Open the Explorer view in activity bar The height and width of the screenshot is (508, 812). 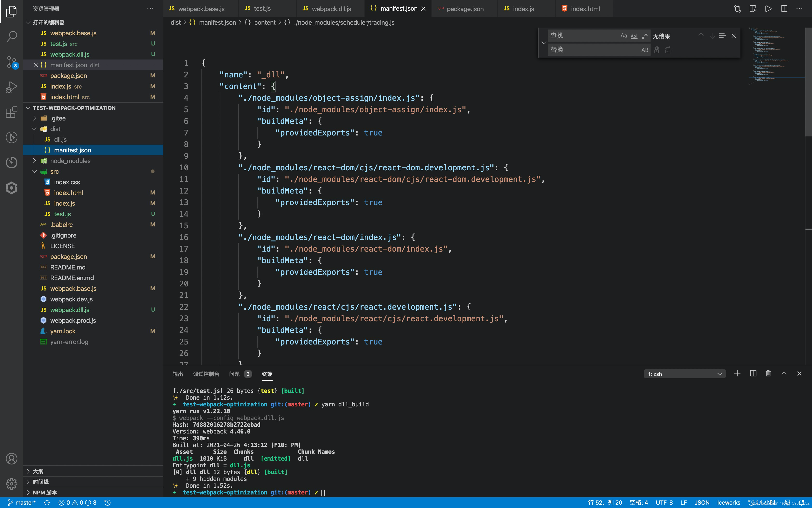(x=11, y=11)
